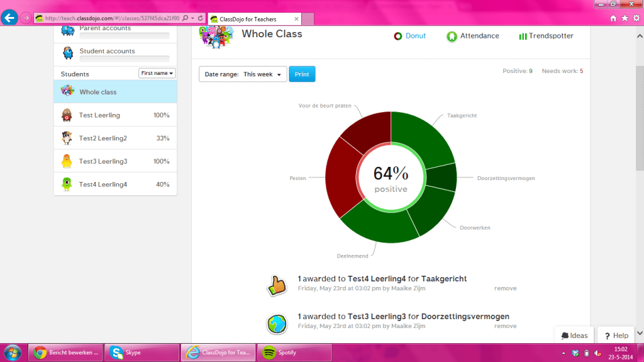Open the Trendspotter view
The height and width of the screenshot is (362, 644).
[x=546, y=36]
